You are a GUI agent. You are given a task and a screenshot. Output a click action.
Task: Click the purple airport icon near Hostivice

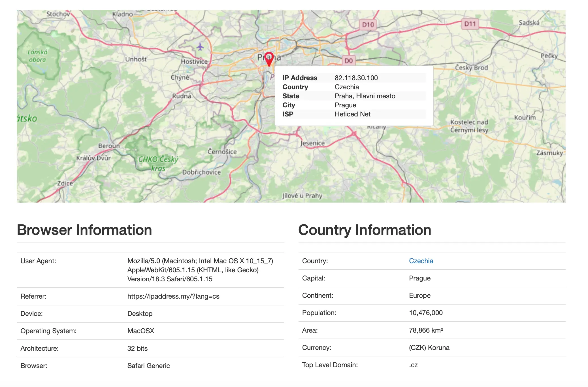click(200, 47)
